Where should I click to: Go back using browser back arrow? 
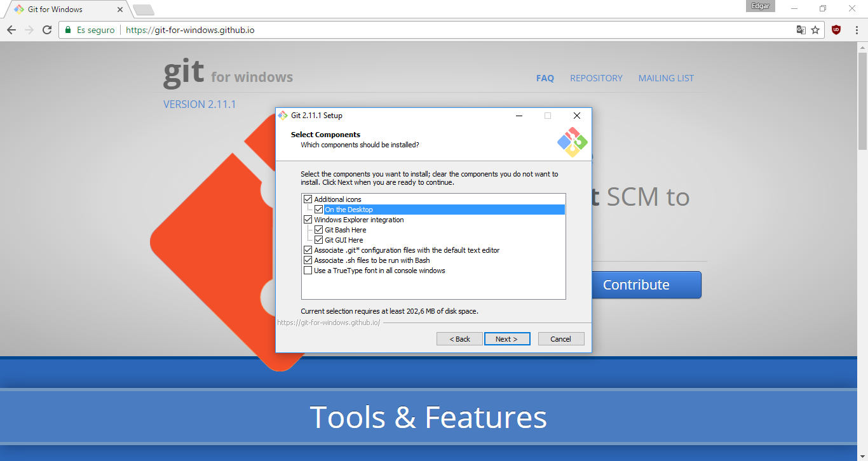click(x=11, y=30)
